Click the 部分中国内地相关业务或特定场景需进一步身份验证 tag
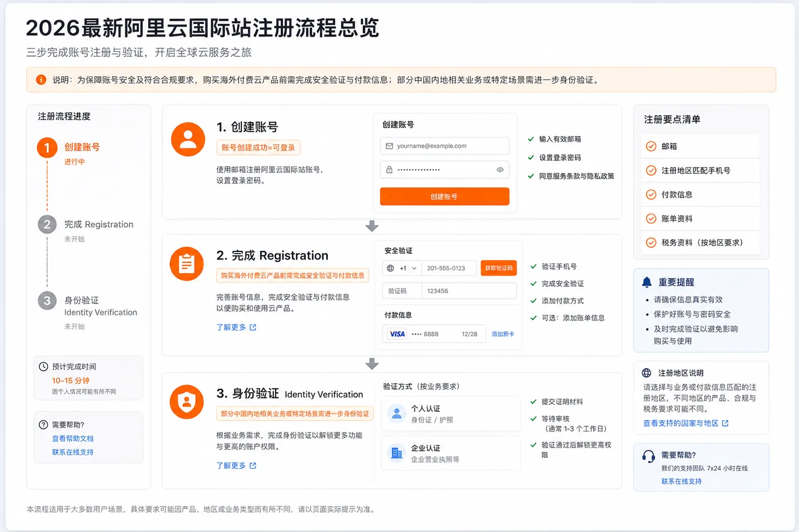 294,413
